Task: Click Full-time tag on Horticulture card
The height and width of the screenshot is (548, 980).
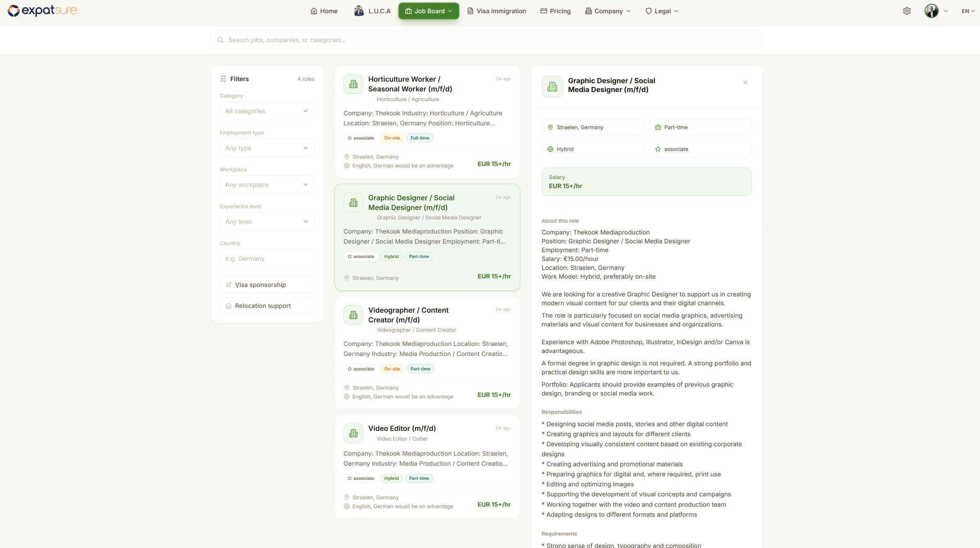Action: (x=420, y=138)
